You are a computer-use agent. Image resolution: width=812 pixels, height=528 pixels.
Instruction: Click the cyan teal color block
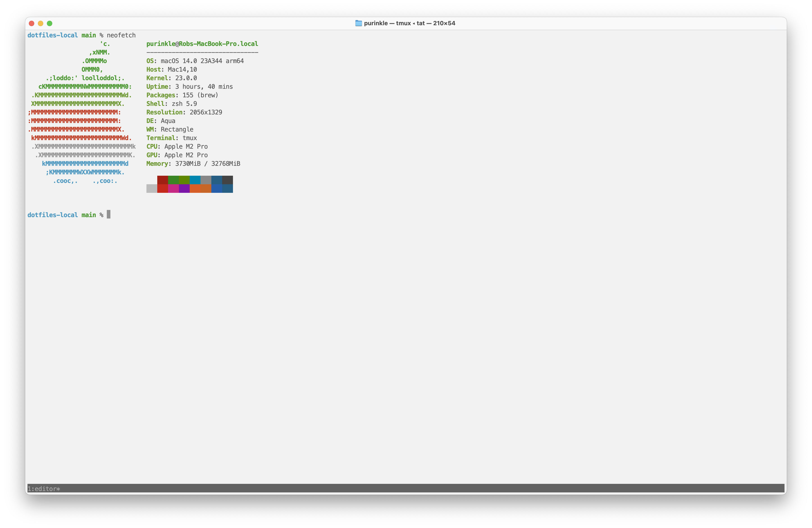pyautogui.click(x=195, y=180)
